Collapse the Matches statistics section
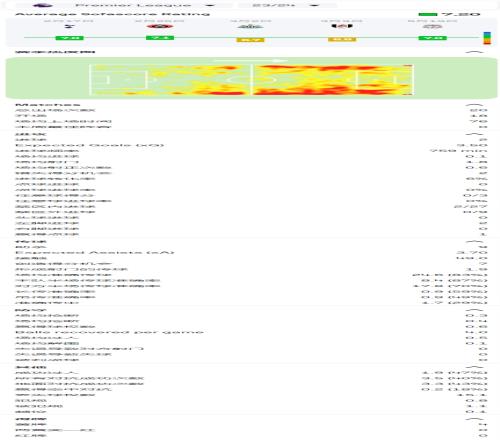The height and width of the screenshot is (440, 500). click(x=474, y=105)
